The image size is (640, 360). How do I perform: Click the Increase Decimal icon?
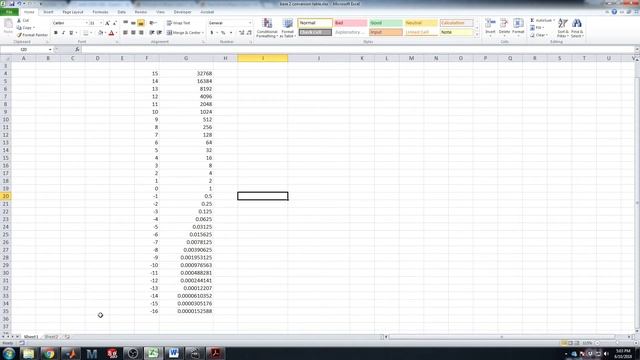click(241, 33)
